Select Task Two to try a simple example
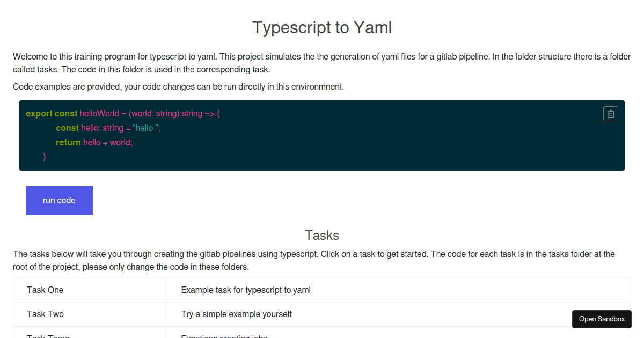The image size is (644, 338). tap(45, 314)
